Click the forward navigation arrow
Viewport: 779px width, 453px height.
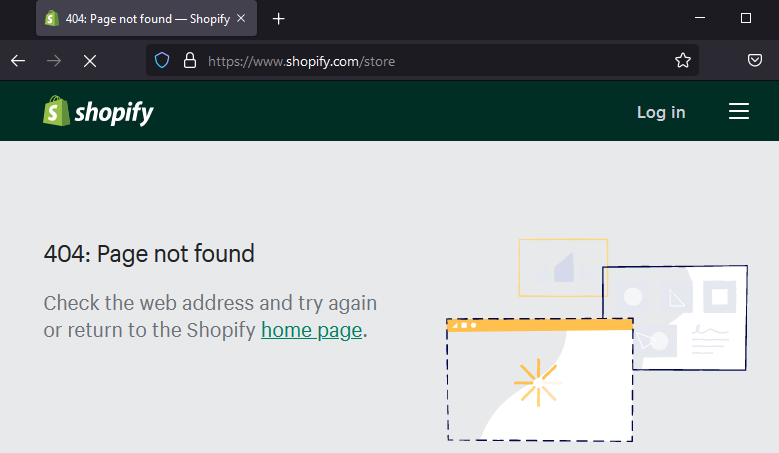coord(54,61)
